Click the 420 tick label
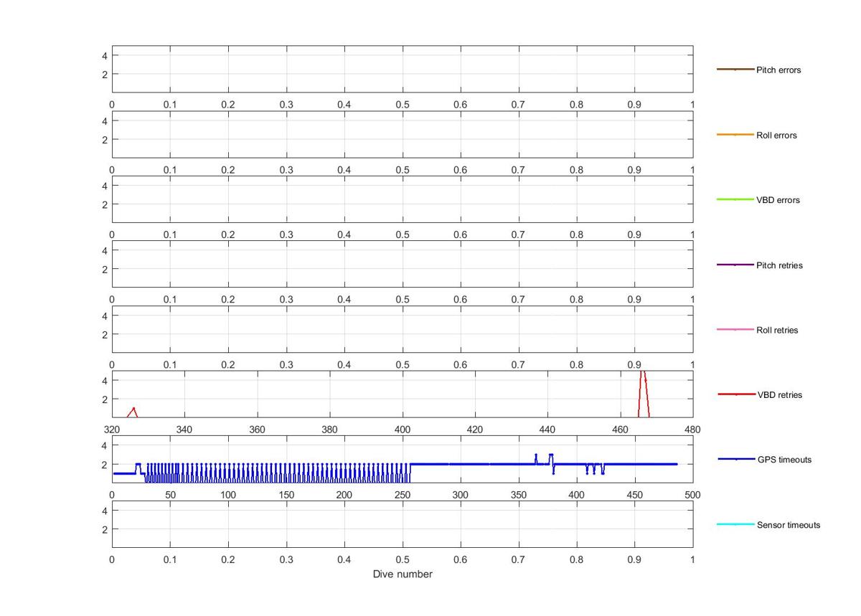This screenshot has width=861, height=616. click(475, 430)
